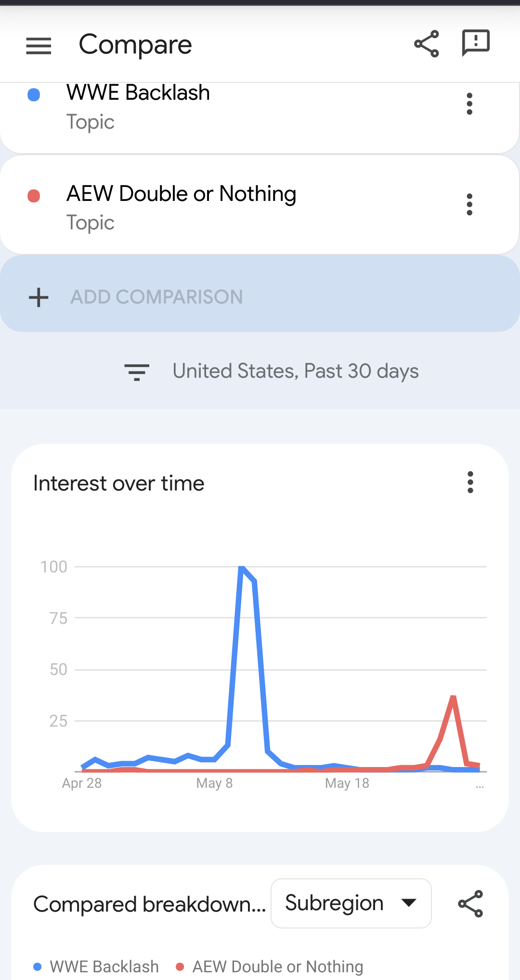Tap the plus icon to add comparison
The width and height of the screenshot is (520, 980).
(39, 297)
